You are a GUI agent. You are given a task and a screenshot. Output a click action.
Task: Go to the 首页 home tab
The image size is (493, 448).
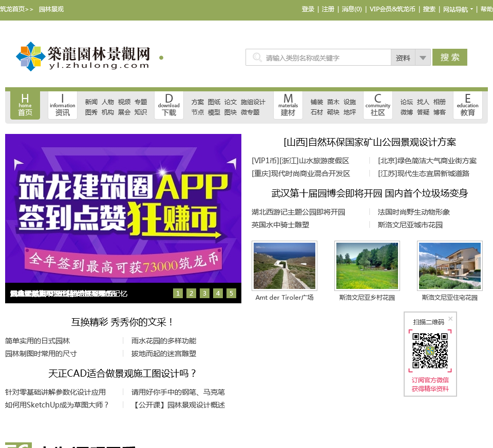click(25, 105)
